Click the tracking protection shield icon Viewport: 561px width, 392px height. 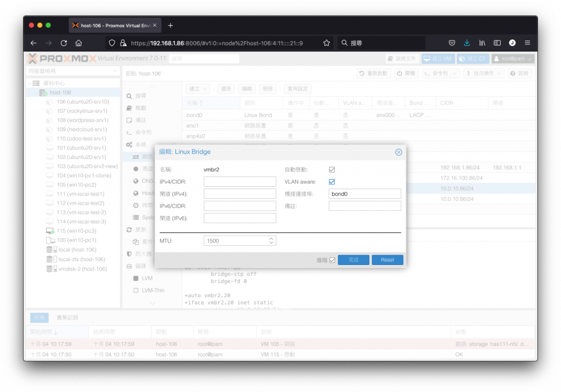112,43
